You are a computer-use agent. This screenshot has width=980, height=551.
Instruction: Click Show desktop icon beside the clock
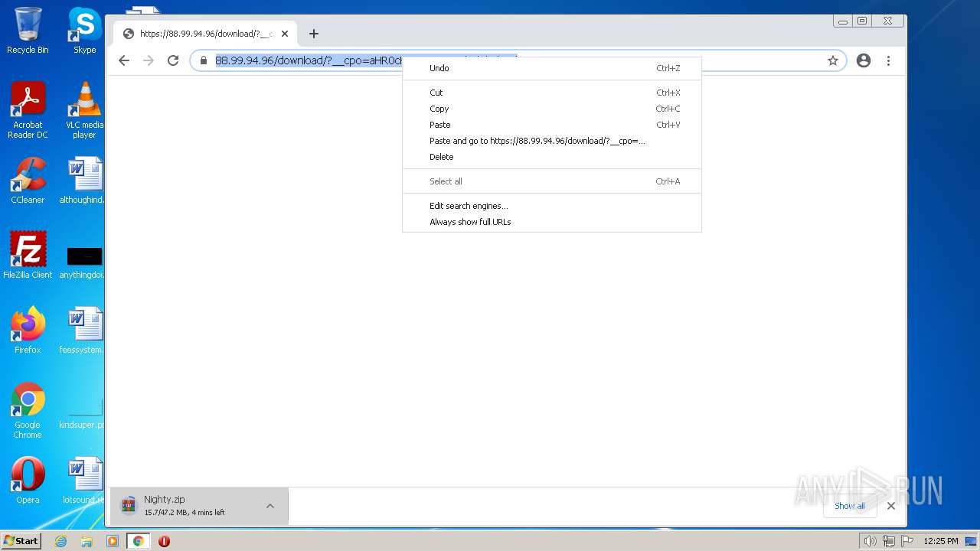pos(971,541)
